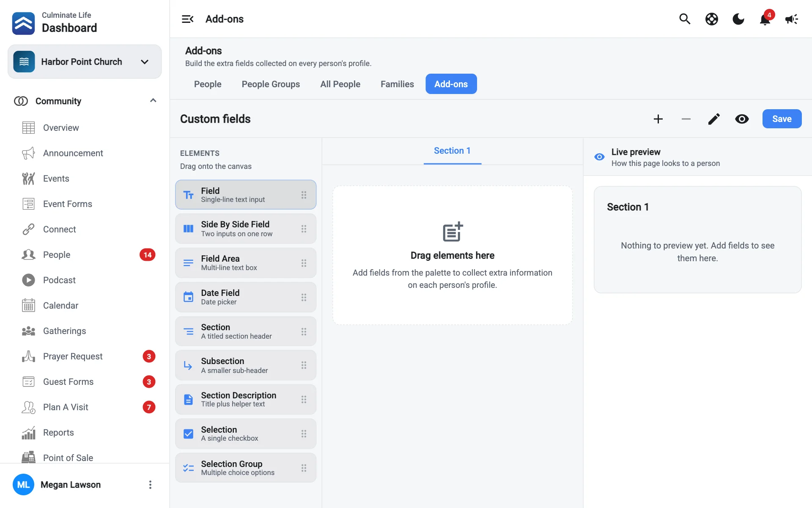
Task: Open Announcement in the sidebar
Action: pyautogui.click(x=73, y=153)
